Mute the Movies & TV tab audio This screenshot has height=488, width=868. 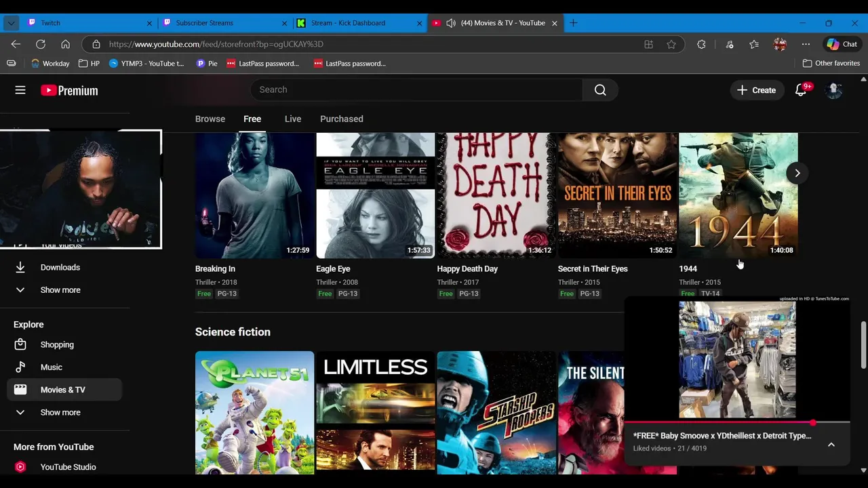[x=450, y=23]
